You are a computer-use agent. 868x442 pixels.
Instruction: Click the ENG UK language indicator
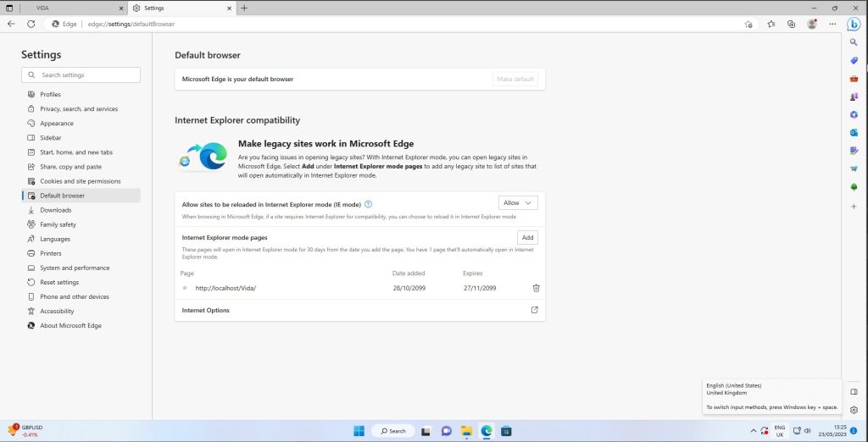coord(780,431)
